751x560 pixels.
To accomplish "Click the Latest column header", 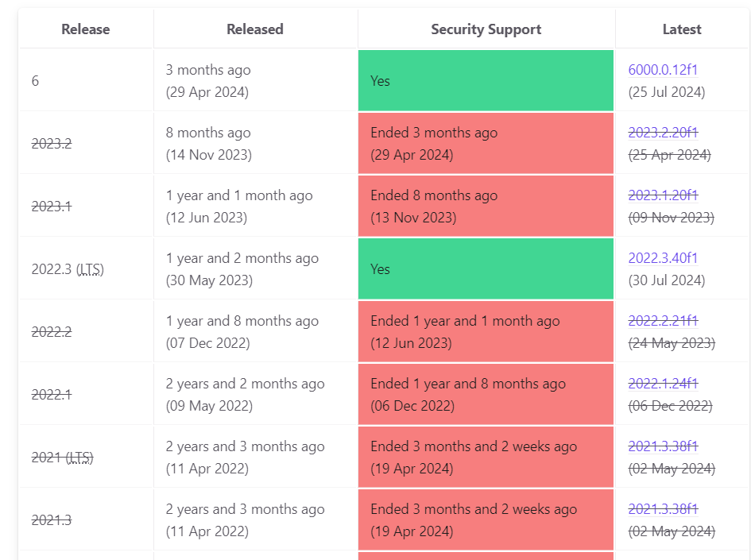I will [x=682, y=29].
